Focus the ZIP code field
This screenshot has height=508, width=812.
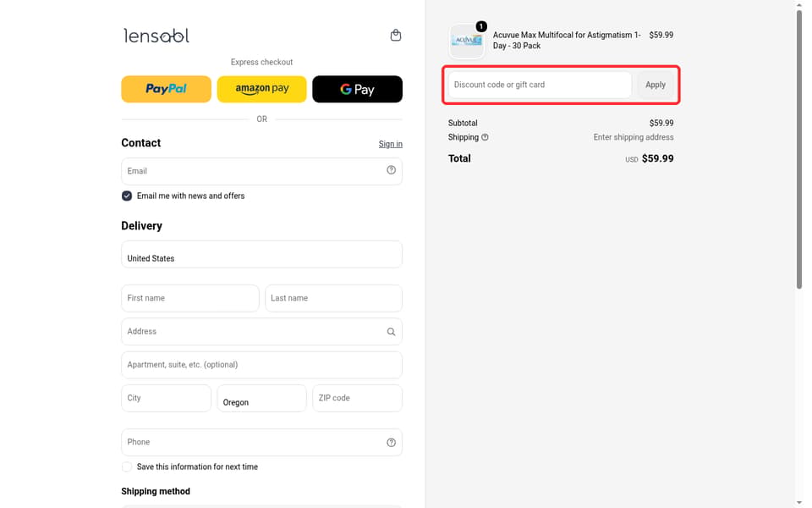pyautogui.click(x=357, y=398)
